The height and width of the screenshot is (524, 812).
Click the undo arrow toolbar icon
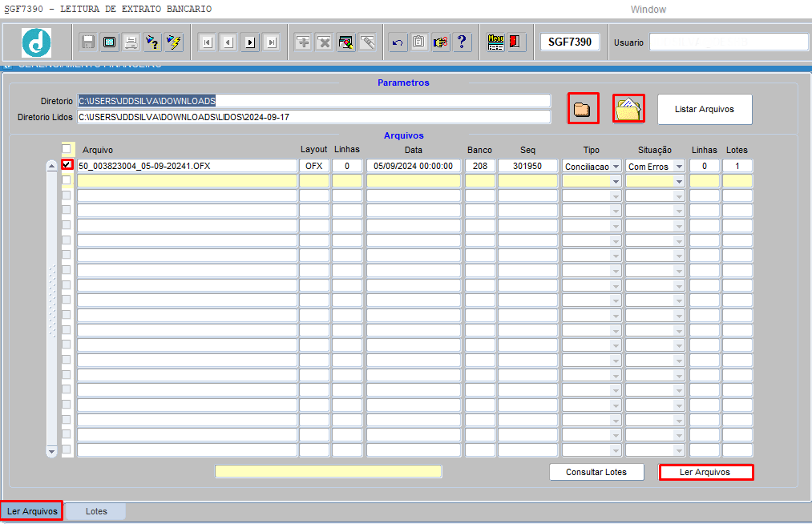tap(398, 42)
